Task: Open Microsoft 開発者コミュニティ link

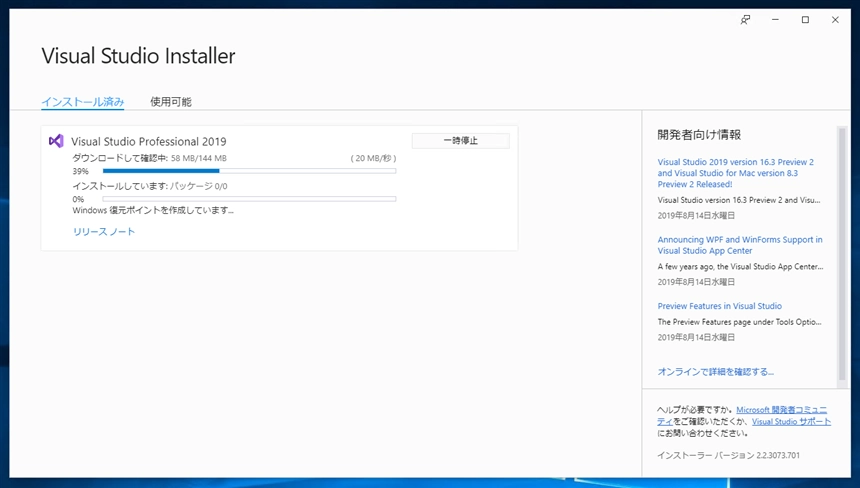Action: coord(782,410)
